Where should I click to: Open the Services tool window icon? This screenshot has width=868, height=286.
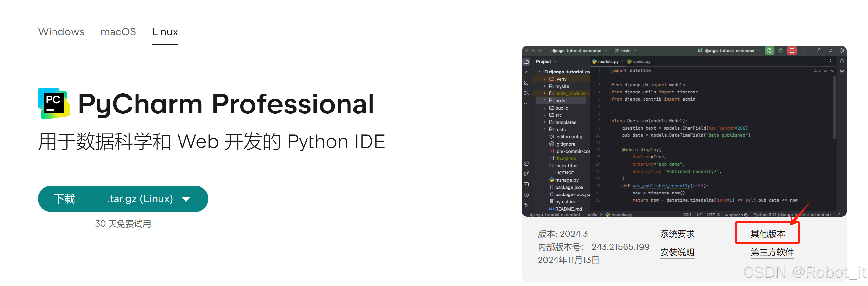pos(526,164)
